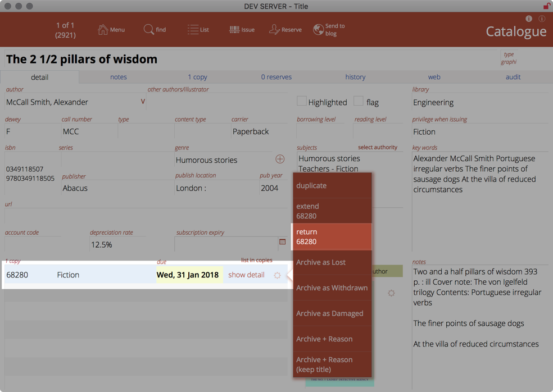
Task: Open the subscription expiry calendar icon
Action: (282, 242)
